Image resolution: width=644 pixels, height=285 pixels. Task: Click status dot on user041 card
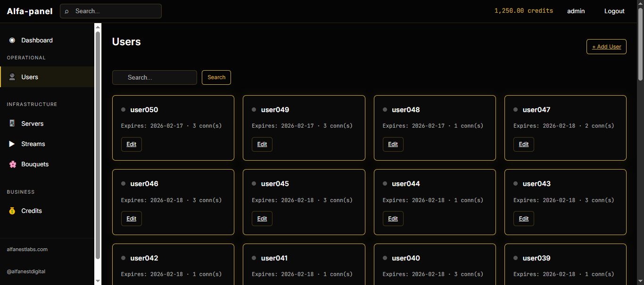(x=254, y=258)
